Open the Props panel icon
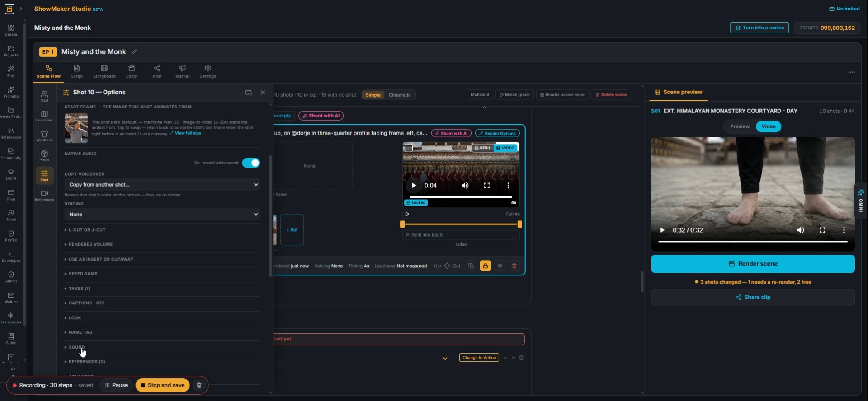Screen dimensions: 868x401 coord(44,156)
